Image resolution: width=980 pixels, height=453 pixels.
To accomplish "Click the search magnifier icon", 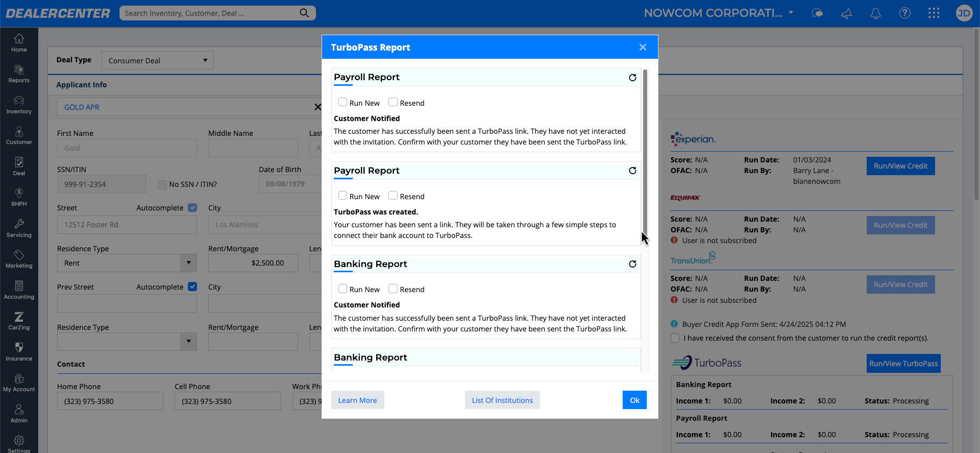I will (304, 13).
